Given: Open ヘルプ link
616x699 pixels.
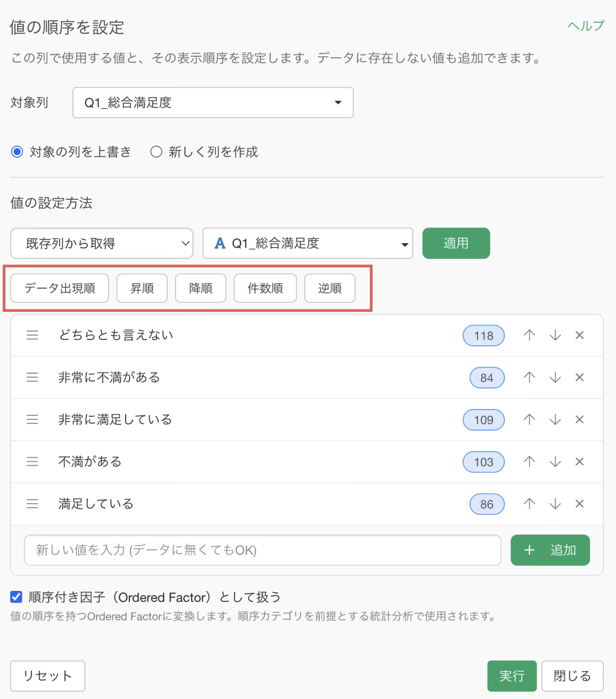Looking at the screenshot, I should coord(586,26).
